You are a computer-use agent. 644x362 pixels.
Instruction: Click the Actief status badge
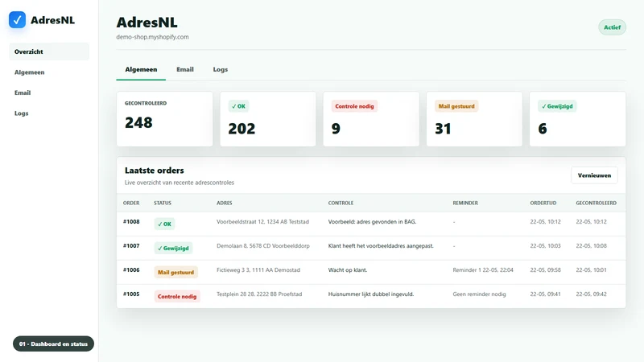tap(612, 27)
